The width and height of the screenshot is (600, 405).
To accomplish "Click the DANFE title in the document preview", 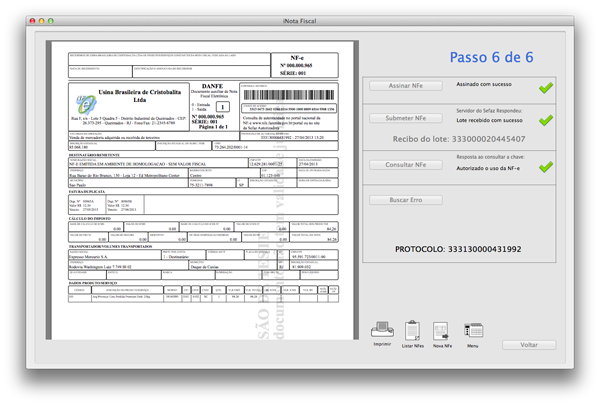I will click(x=212, y=86).
